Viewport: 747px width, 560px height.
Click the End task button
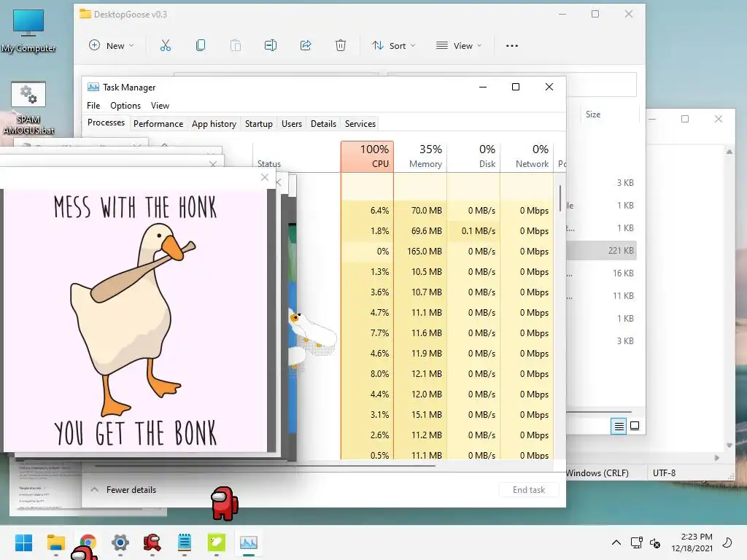coord(529,489)
